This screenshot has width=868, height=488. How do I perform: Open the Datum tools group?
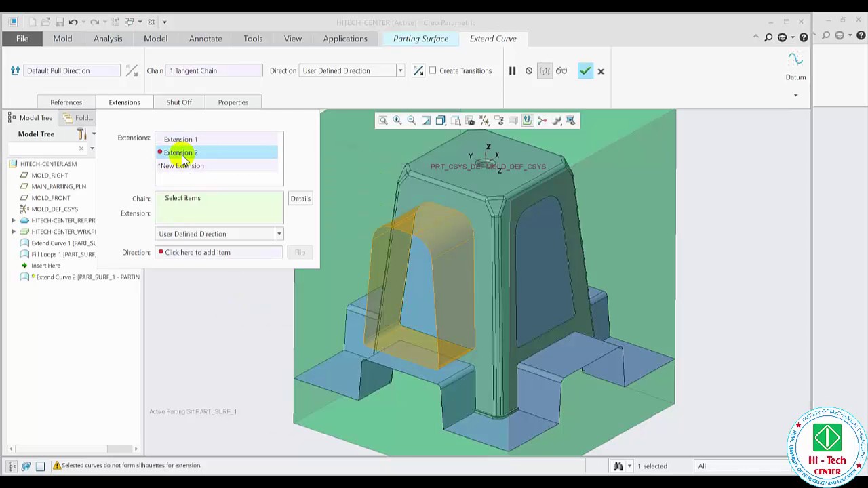[x=795, y=67]
